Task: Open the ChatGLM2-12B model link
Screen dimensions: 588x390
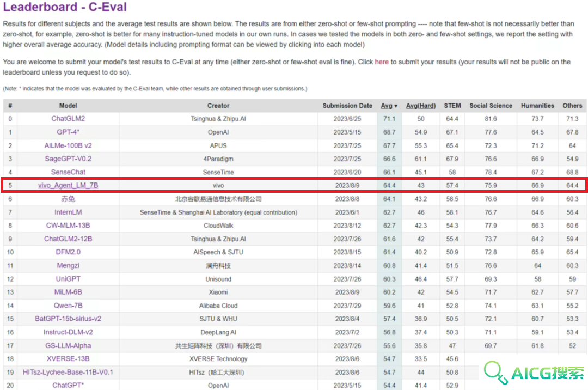Action: (x=68, y=239)
